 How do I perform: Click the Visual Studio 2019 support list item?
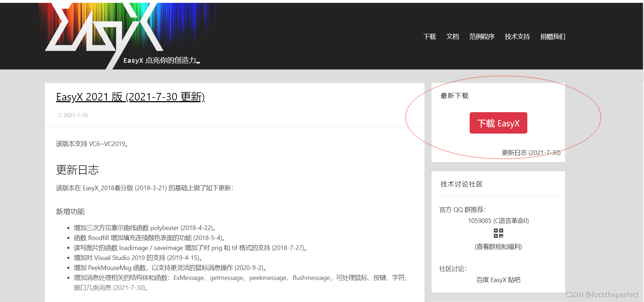coord(138,258)
